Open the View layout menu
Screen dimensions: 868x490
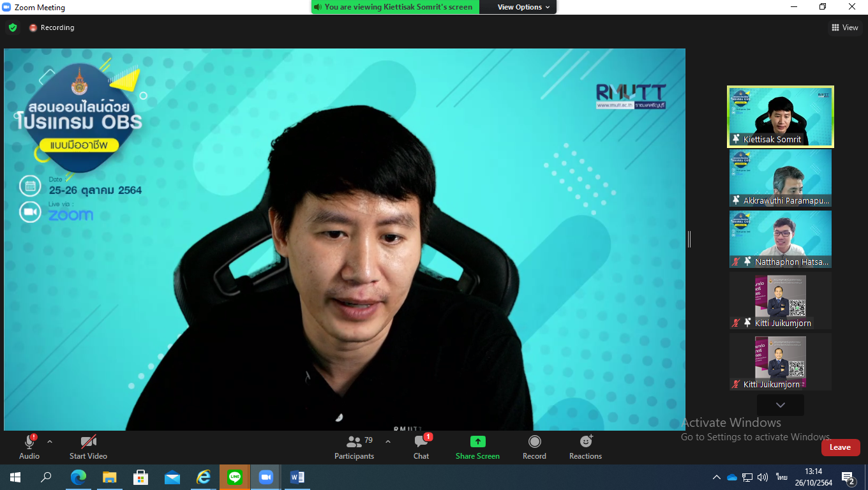(x=844, y=27)
